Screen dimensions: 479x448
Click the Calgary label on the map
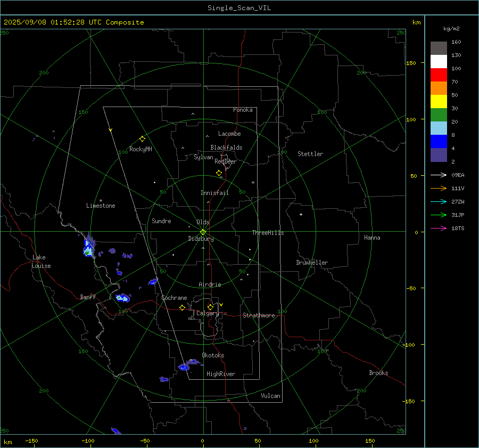pos(208,313)
